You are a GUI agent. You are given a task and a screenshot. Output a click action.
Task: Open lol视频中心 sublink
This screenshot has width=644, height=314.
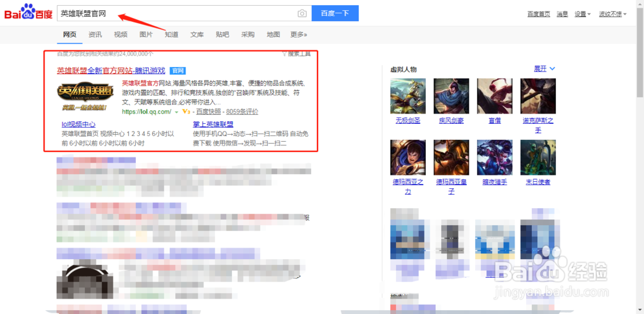pyautogui.click(x=79, y=124)
